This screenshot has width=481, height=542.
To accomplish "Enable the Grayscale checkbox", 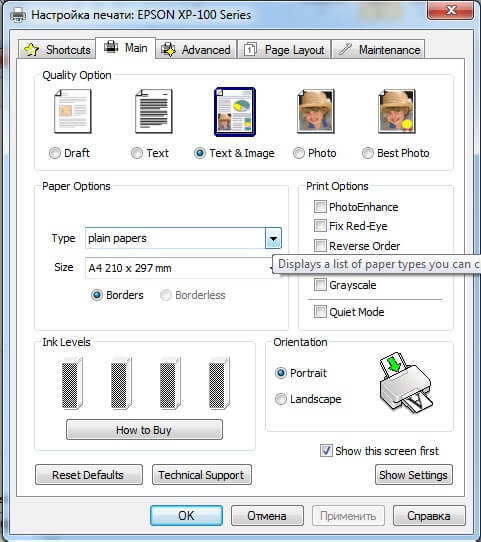I will [320, 285].
